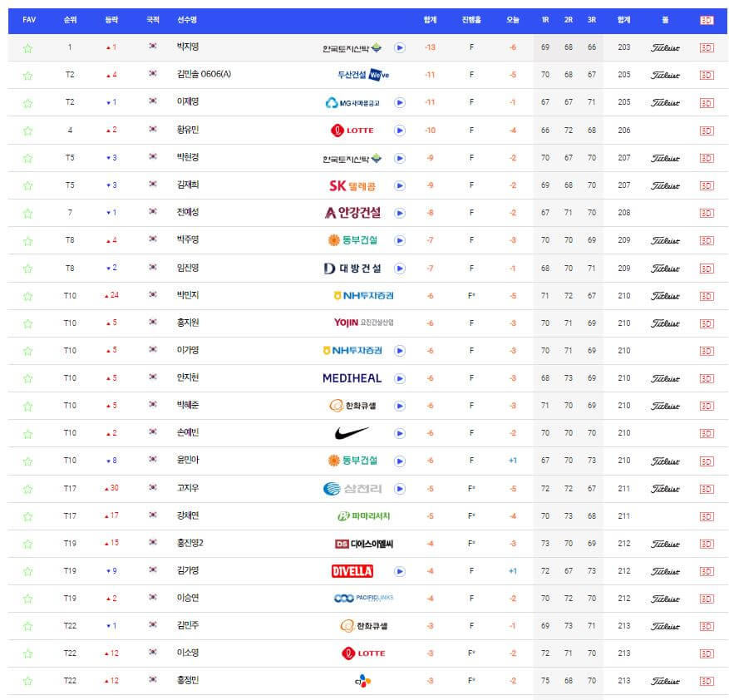Image resolution: width=729 pixels, height=700 pixels.
Task: Select 진행홀 progress column header
Action: [471, 19]
